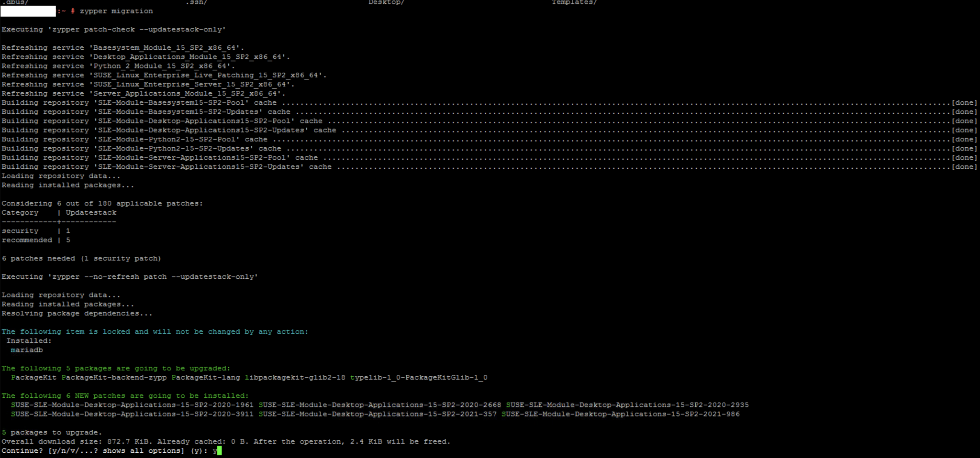The image size is (980, 458).
Task: Click the '[done]' status for Basesystem15-SP2-Pool
Action: tap(964, 103)
